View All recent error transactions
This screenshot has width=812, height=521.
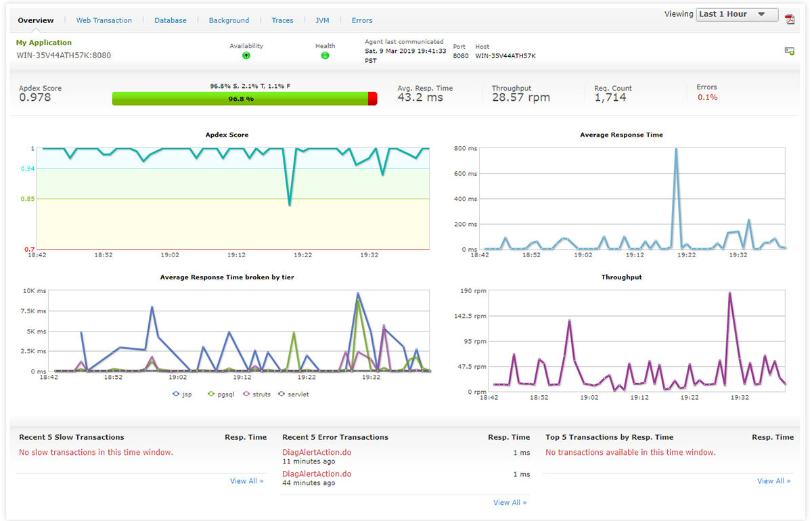click(x=510, y=503)
